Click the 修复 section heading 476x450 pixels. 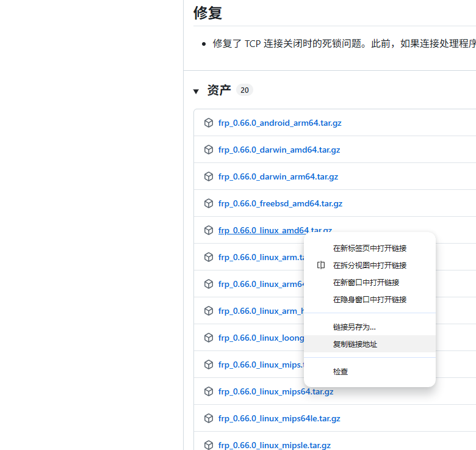207,13
